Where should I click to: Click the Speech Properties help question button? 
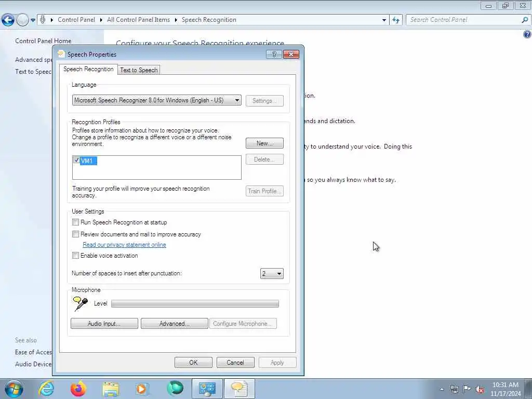tap(274, 54)
